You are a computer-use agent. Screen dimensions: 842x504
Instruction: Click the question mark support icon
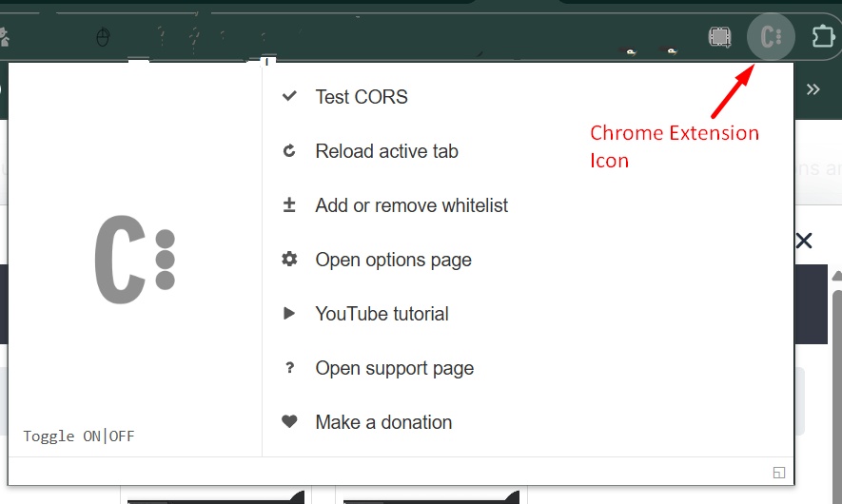pyautogui.click(x=290, y=368)
